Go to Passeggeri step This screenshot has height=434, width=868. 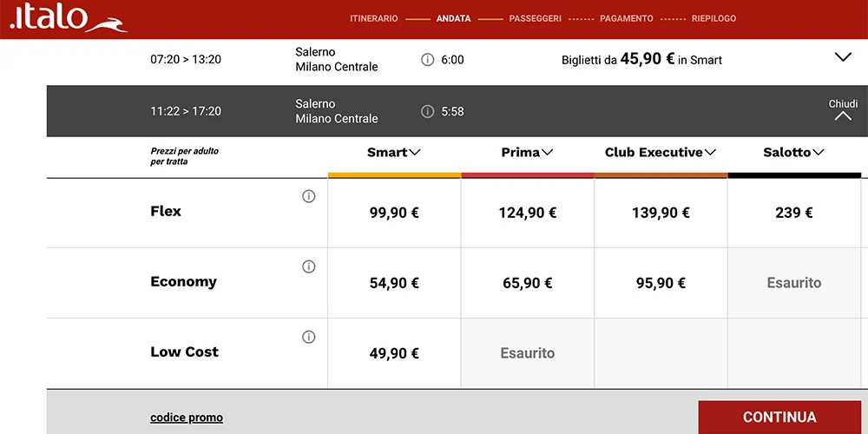tap(535, 18)
